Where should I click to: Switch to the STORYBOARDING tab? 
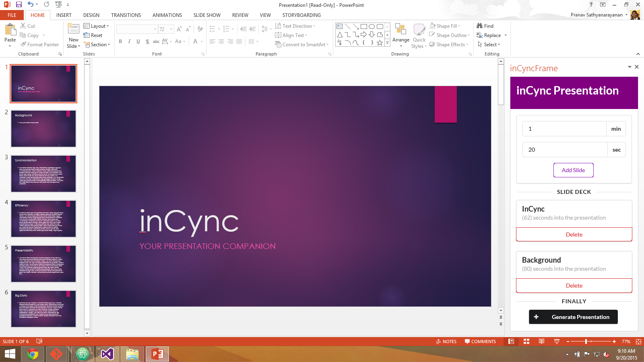[301, 15]
